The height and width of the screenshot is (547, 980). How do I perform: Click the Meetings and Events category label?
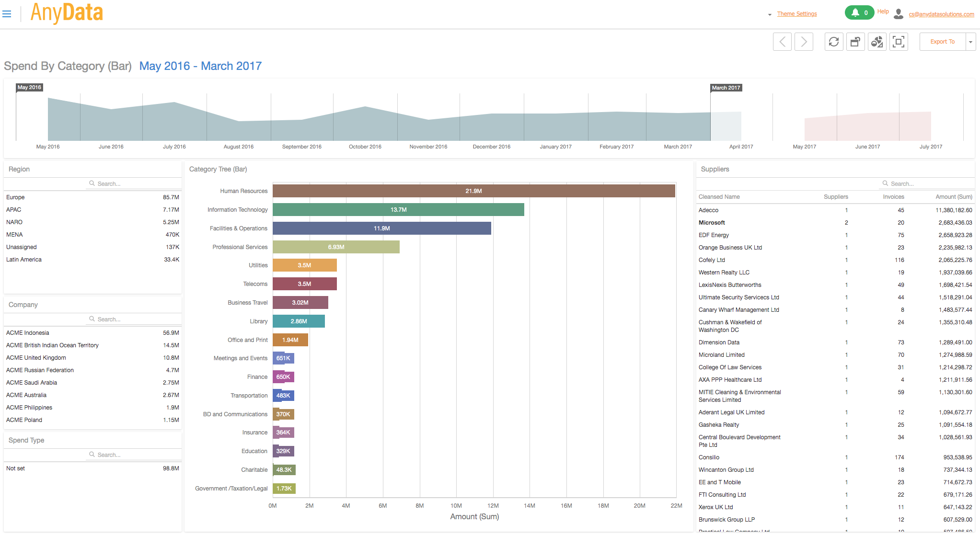(241, 358)
